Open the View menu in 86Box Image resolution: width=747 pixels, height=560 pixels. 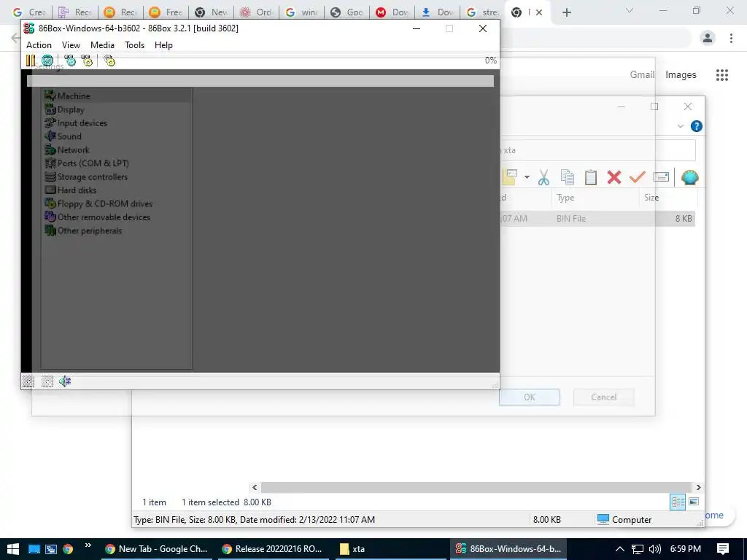pos(71,44)
